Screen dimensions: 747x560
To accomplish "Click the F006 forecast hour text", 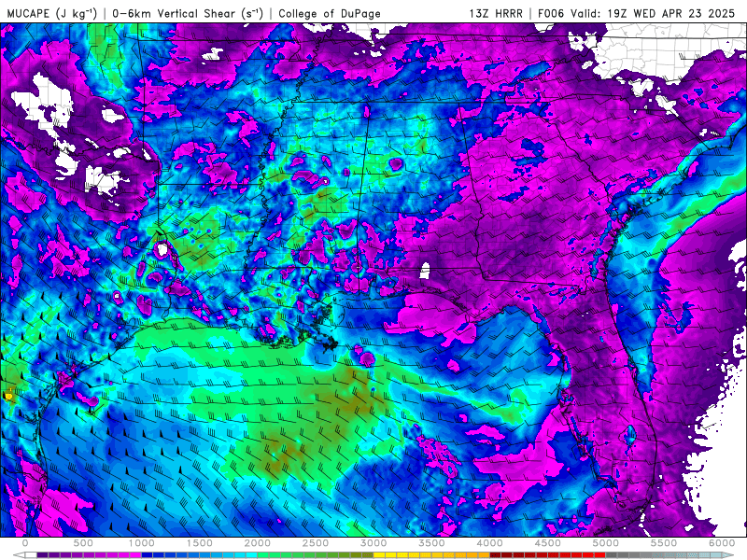I will point(552,13).
